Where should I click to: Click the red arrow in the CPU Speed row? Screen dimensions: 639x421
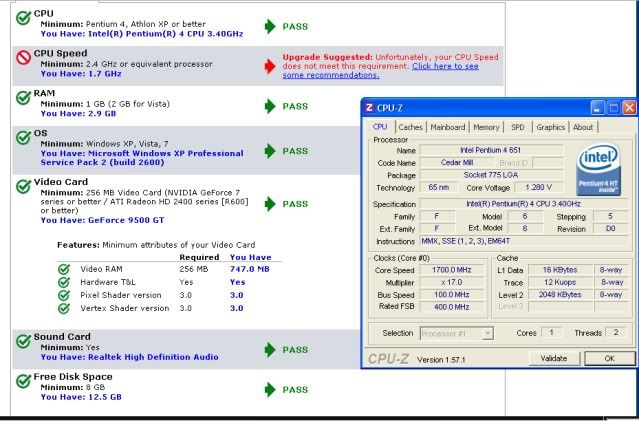point(270,66)
